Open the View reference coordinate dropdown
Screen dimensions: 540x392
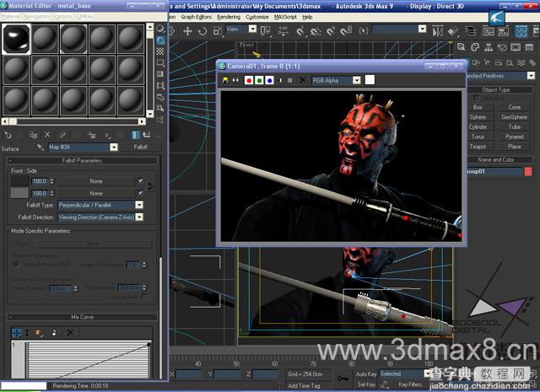[x=253, y=29]
